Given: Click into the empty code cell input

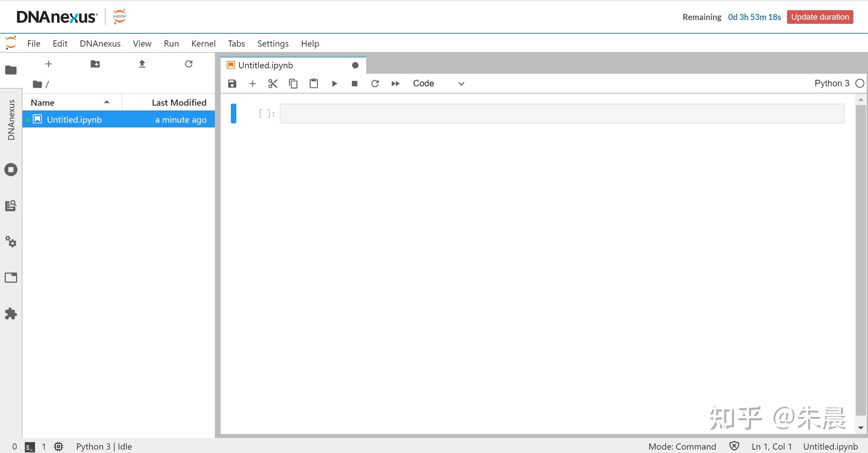Looking at the screenshot, I should coord(562,114).
